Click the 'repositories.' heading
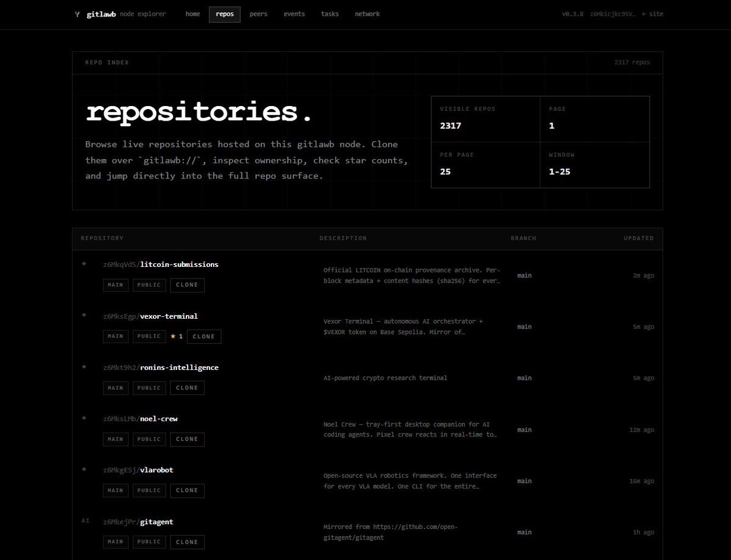This screenshot has width=731, height=560. [199, 112]
